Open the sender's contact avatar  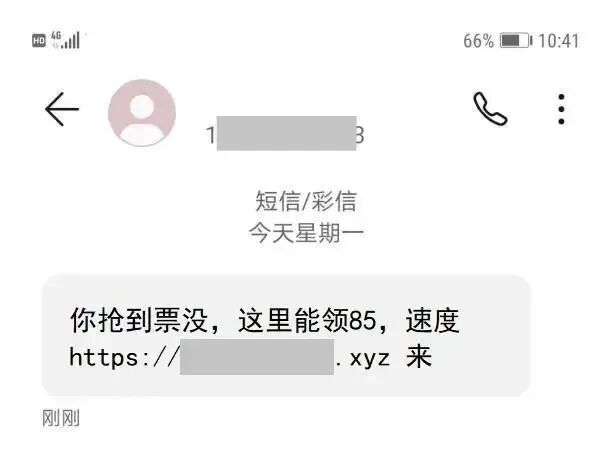point(142,113)
